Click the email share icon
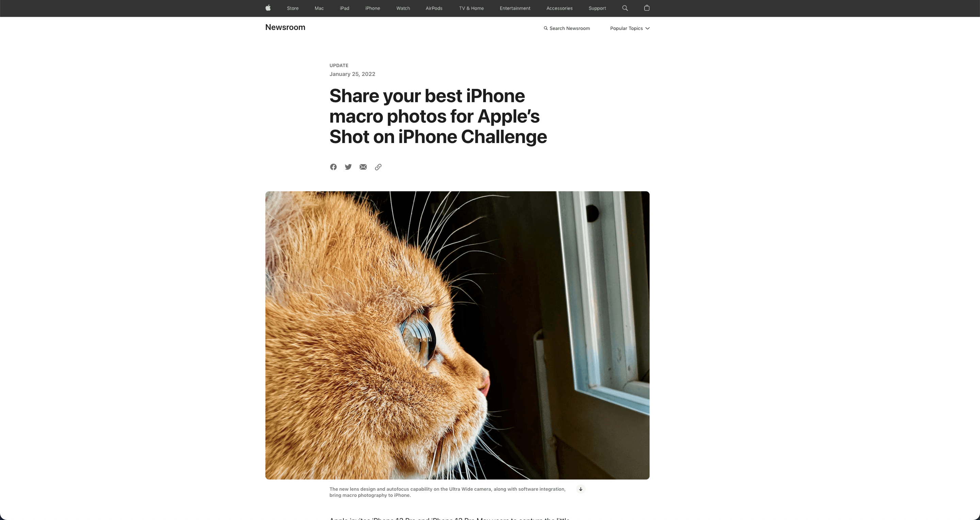980x520 pixels. point(363,167)
